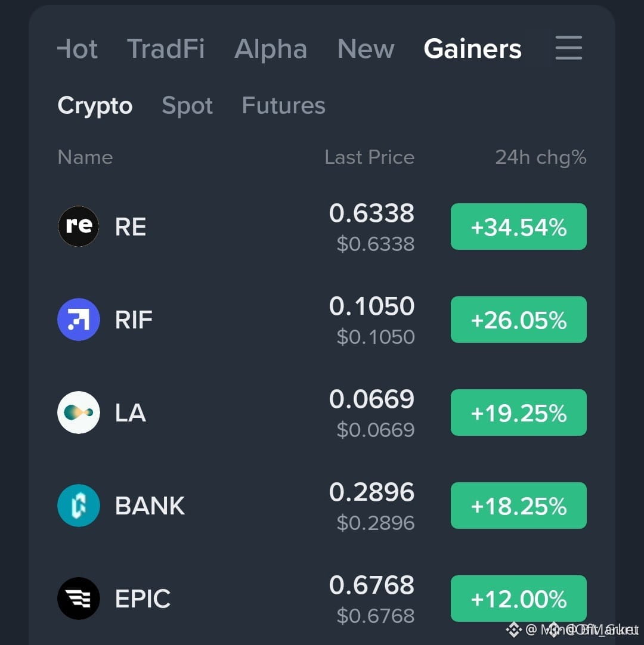The width and height of the screenshot is (644, 645).
Task: Sort by 24h chg% column header
Action: pos(541,157)
